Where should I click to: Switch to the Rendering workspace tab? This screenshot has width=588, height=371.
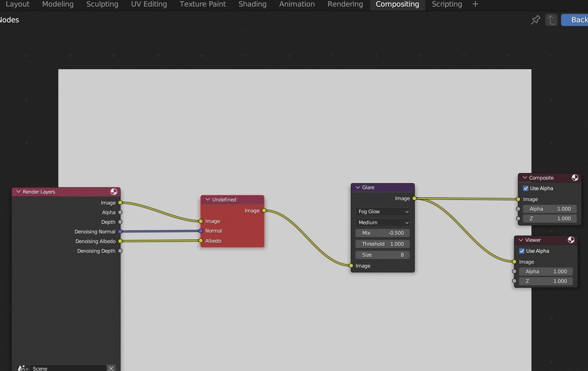tap(345, 4)
